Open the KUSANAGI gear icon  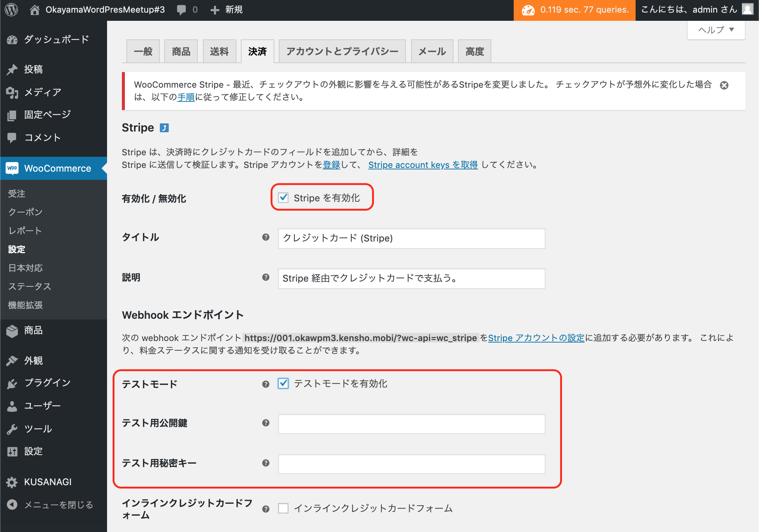tap(12, 482)
